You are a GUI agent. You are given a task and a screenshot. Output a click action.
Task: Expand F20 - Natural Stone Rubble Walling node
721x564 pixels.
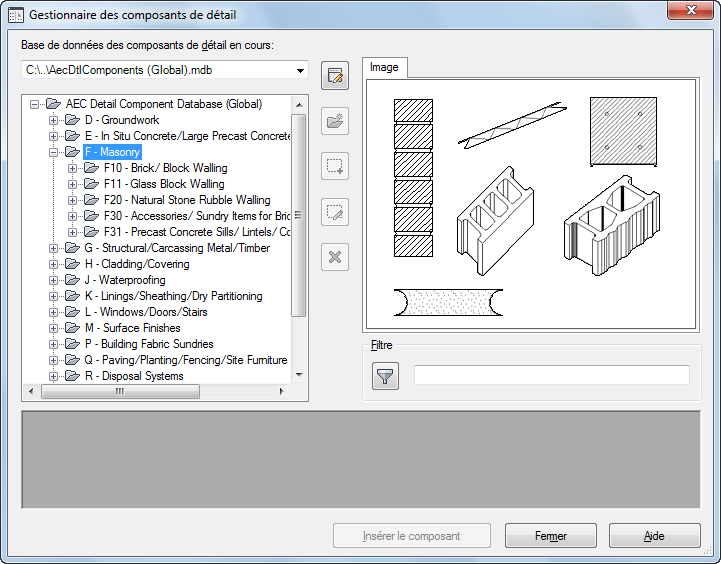[72, 200]
